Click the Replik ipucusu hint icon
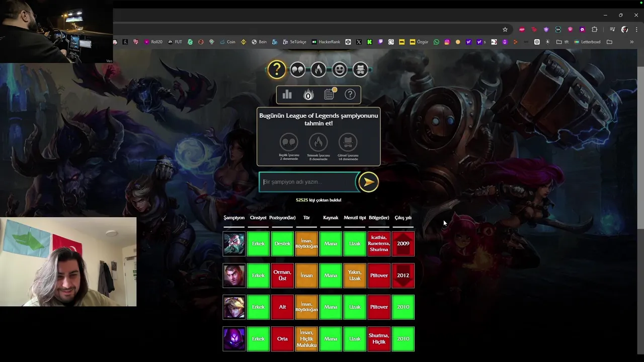The image size is (644, 362). point(289,142)
